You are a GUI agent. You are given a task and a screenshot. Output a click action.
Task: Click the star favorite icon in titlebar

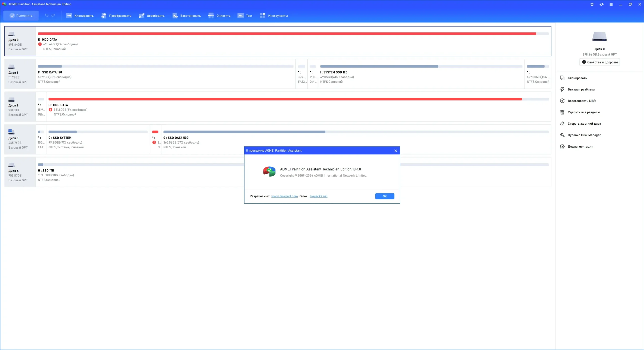click(592, 4)
